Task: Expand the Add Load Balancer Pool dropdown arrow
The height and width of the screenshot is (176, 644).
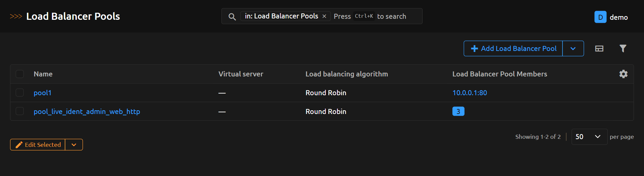Action: [573, 49]
